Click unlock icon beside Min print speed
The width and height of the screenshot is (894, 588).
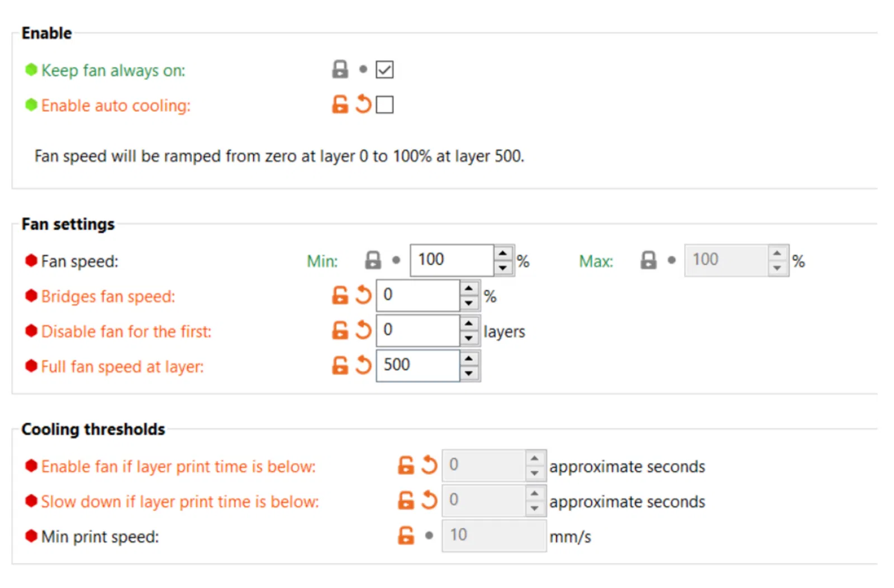406,536
